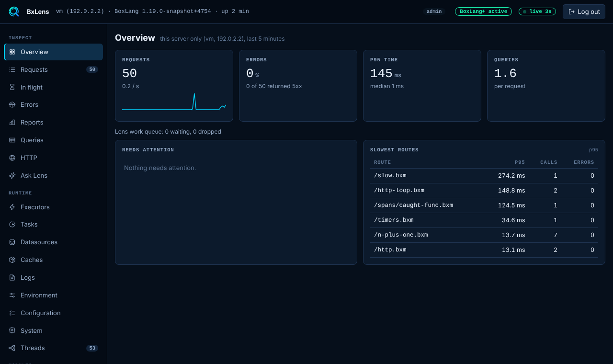613x364 pixels.
Task: Click the calls value 7
Action: coord(556,235)
